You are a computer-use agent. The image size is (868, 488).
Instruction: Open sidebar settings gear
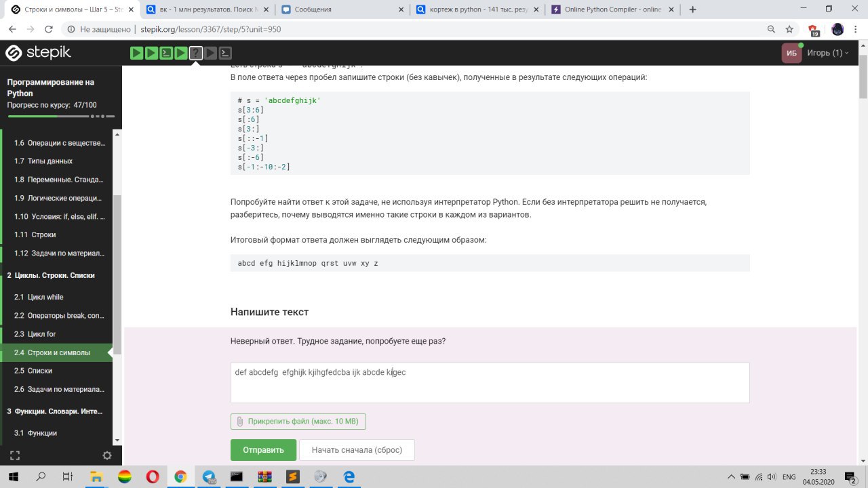click(x=106, y=455)
